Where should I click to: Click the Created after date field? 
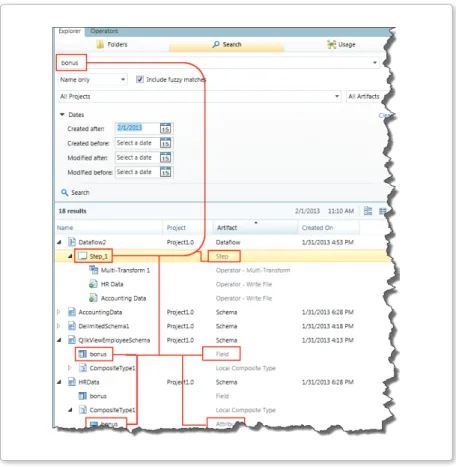[137, 128]
